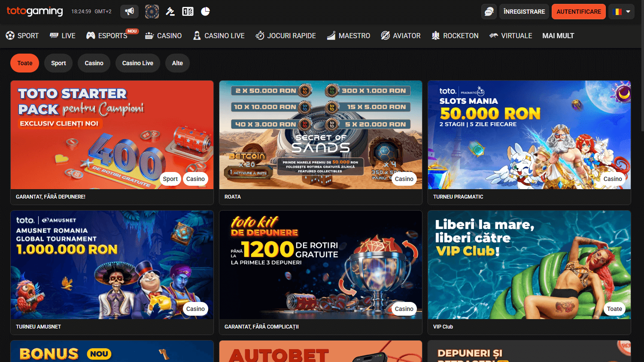
Task: Select the Toate filter pill
Action: (x=24, y=63)
